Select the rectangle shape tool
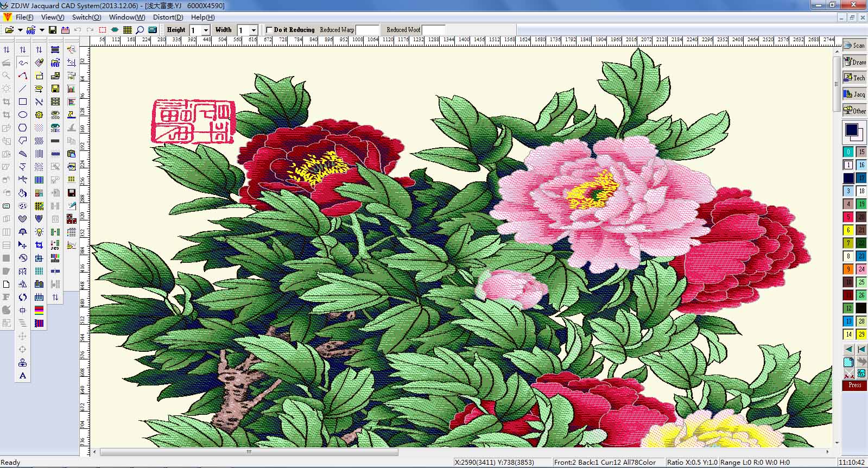The width and height of the screenshot is (868, 468). tap(23, 102)
